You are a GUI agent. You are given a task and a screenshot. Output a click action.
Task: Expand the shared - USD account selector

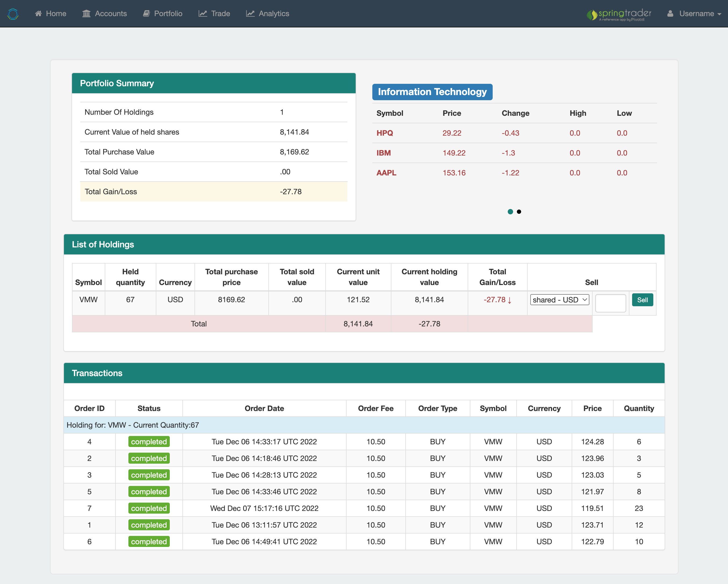click(560, 300)
